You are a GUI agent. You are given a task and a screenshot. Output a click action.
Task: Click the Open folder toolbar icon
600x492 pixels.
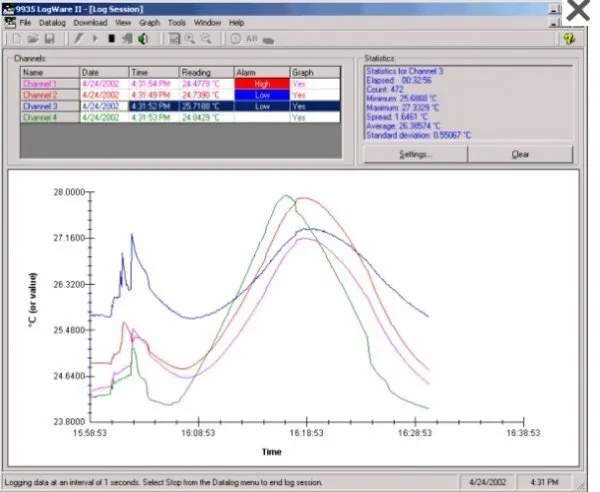(33, 39)
